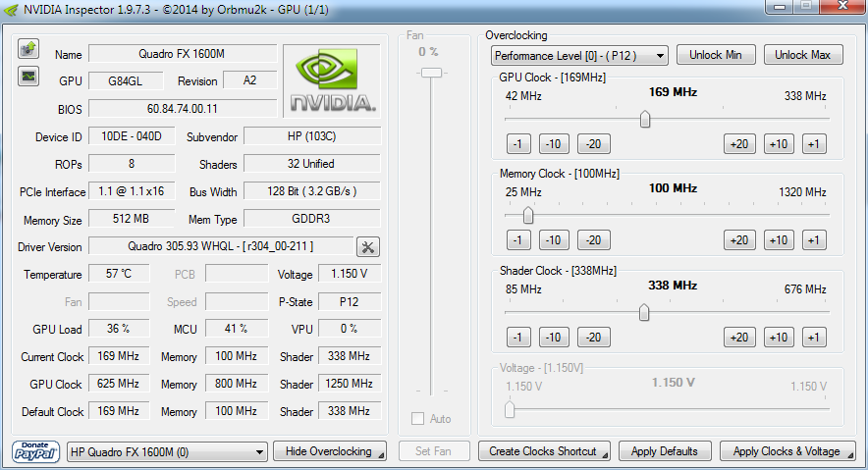Click the Voltage slider handle
This screenshot has width=868, height=470.
coord(510,409)
